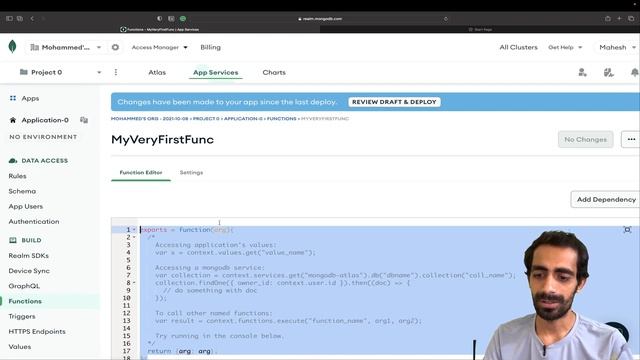Open the activity feed icon

click(609, 72)
